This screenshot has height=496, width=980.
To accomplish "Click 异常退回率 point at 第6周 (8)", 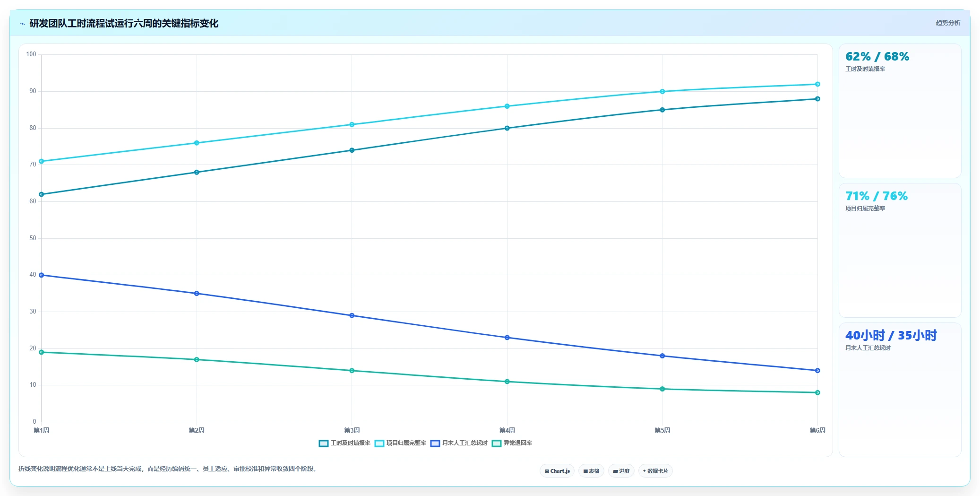I will [x=817, y=392].
